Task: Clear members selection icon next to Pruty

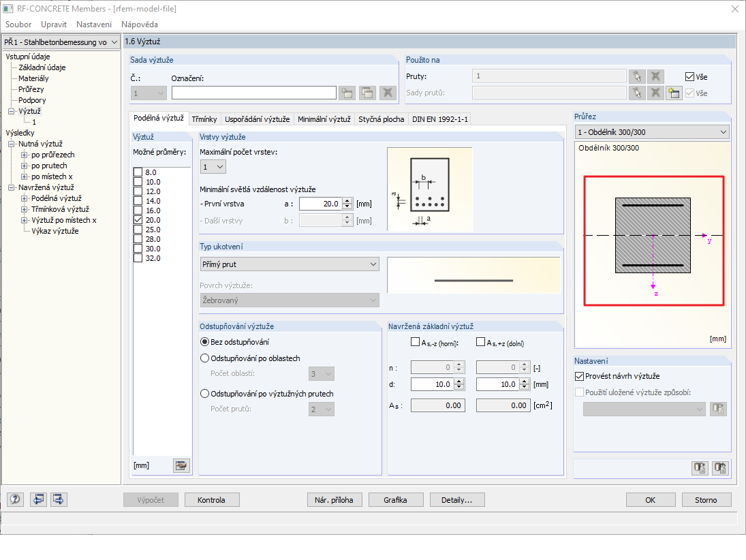Action: 655,76
